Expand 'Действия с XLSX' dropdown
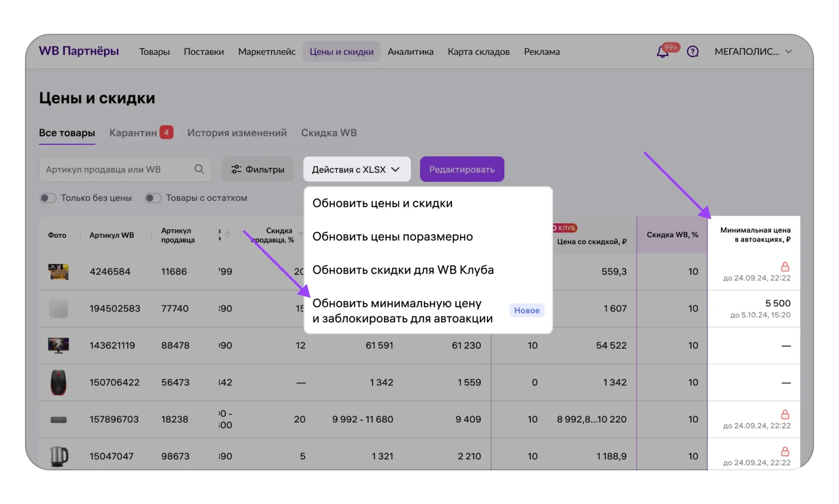Screen dimensions: 839x504 coord(357,169)
